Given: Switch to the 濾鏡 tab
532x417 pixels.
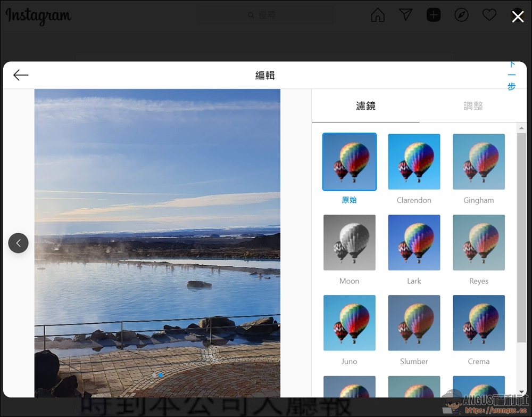Looking at the screenshot, I should (x=365, y=106).
